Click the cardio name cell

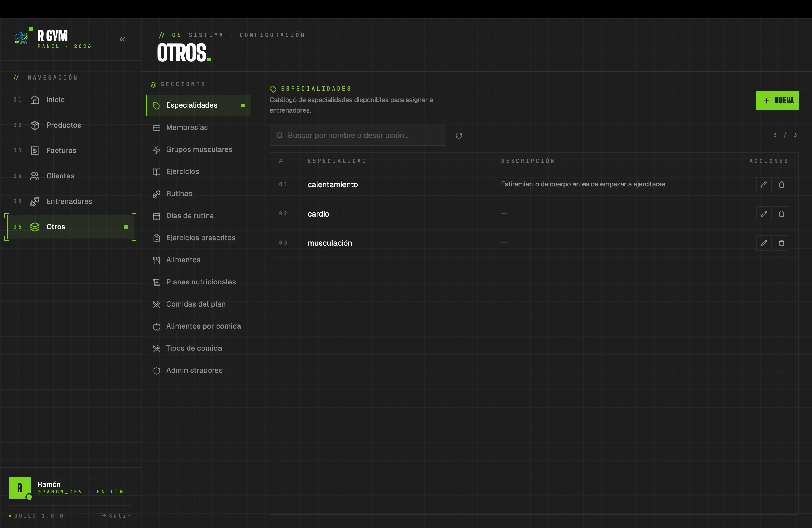click(318, 214)
